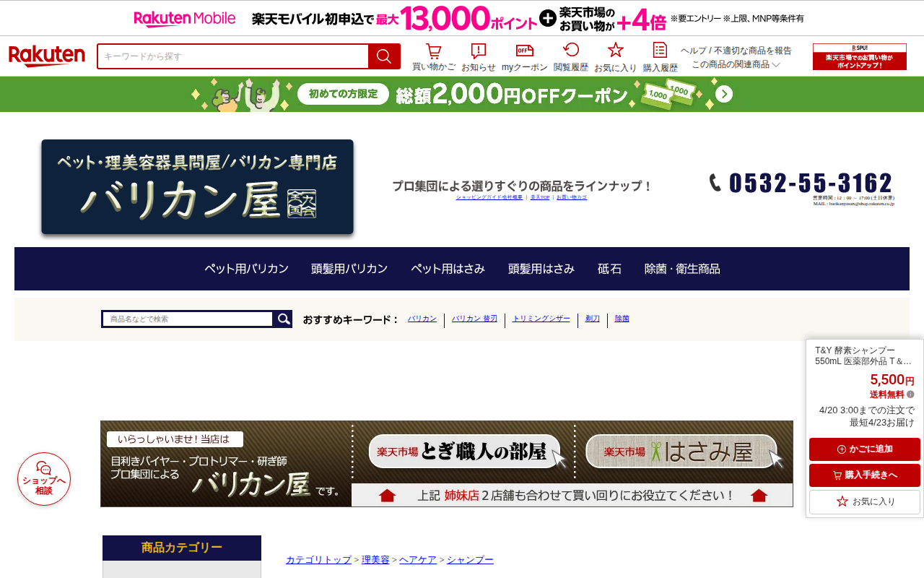Click the small お買い物カゴ link
924x578 pixels.
(x=572, y=197)
